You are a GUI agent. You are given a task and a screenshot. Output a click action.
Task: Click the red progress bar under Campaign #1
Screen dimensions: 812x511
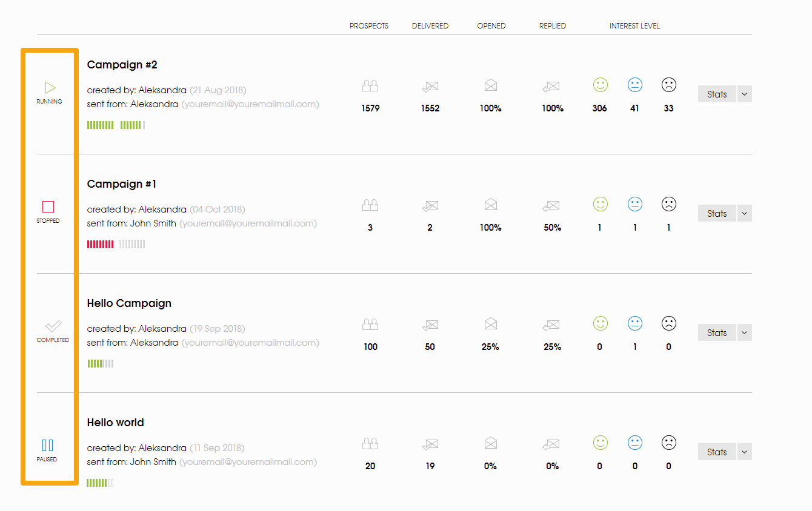click(100, 245)
